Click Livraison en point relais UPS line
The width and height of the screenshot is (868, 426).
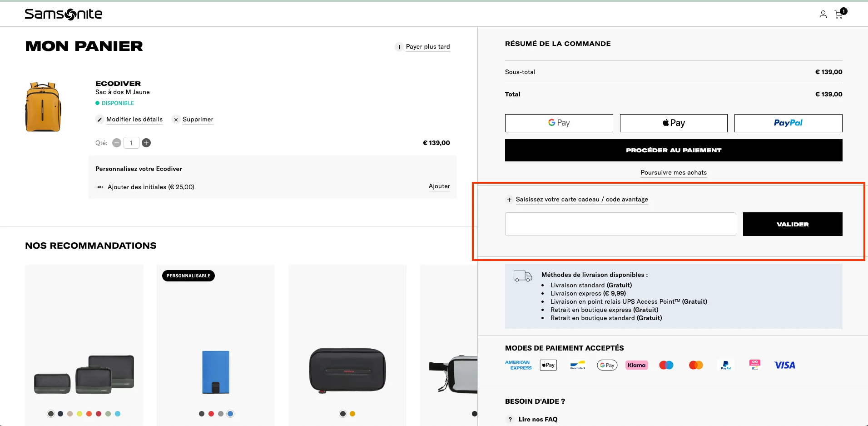click(x=629, y=302)
